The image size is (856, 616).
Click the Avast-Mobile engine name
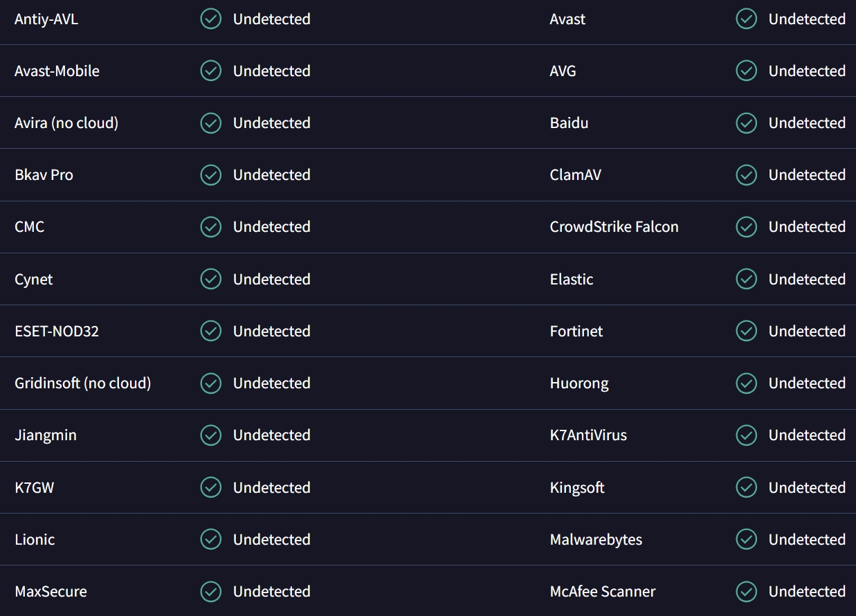[57, 71]
